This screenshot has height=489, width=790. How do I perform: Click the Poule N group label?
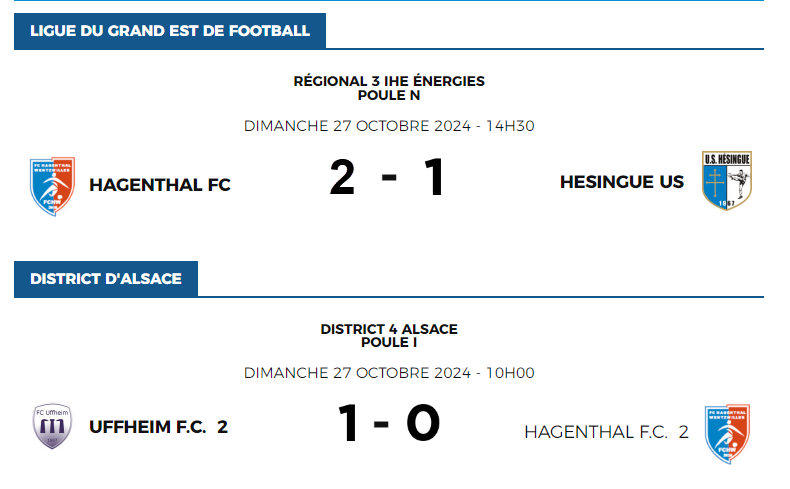(x=389, y=95)
